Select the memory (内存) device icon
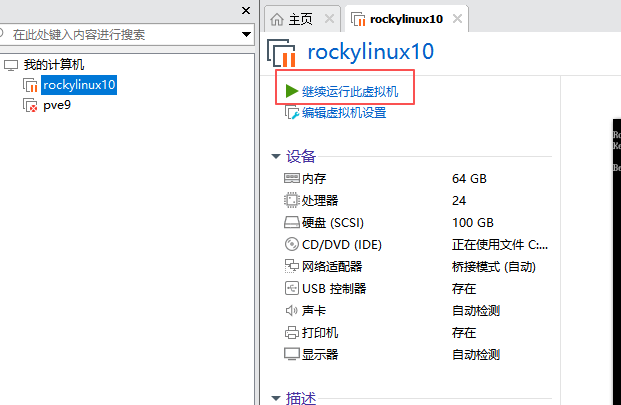Viewport: 621px width, 405px height. 292,178
